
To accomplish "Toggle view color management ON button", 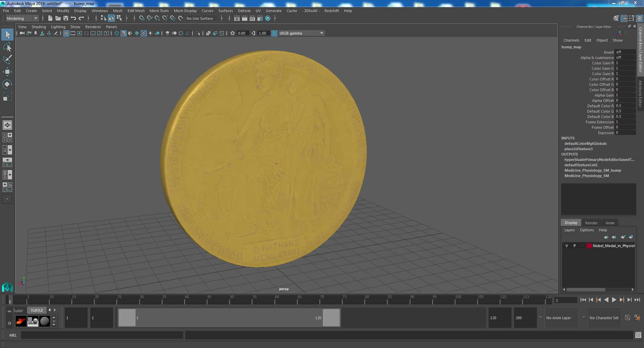I will point(274,33).
